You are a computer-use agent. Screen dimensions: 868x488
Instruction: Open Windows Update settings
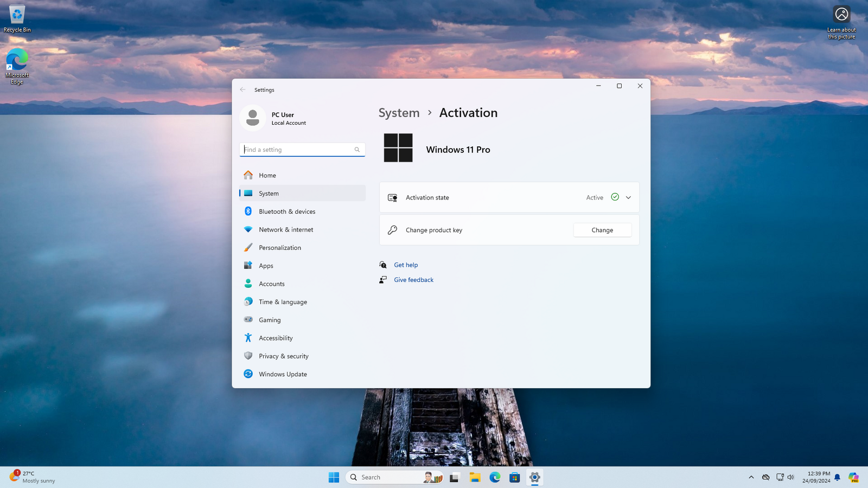pyautogui.click(x=302, y=374)
